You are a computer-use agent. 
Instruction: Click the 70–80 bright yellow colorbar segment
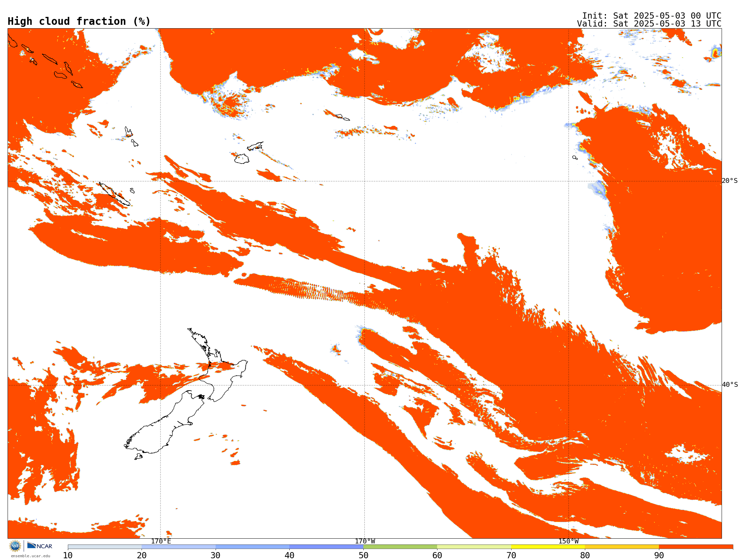[x=548, y=547]
